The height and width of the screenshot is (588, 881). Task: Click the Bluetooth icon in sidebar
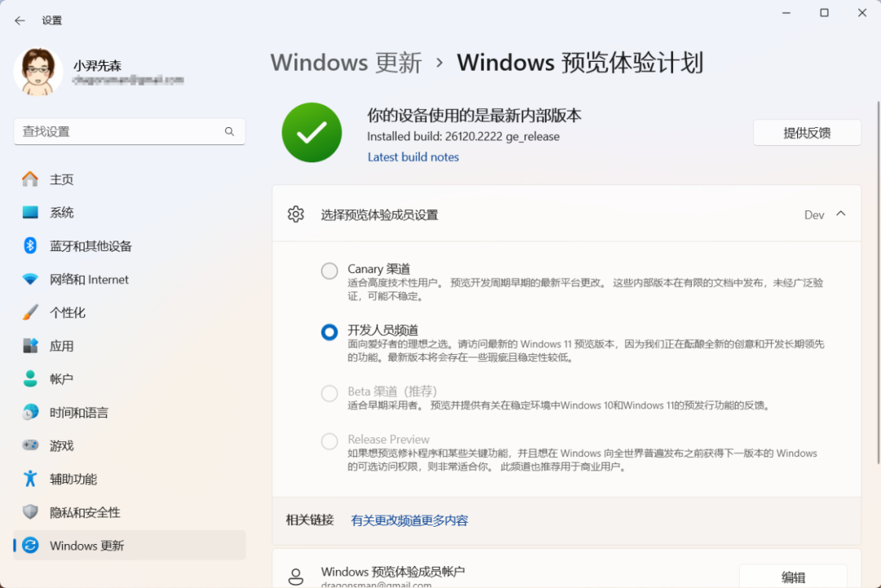coord(30,245)
